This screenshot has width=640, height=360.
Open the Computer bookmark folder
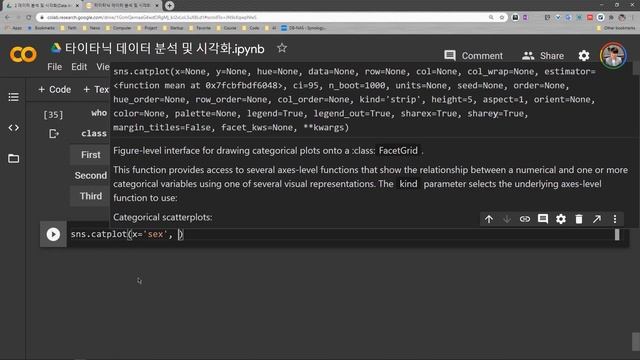[118, 28]
